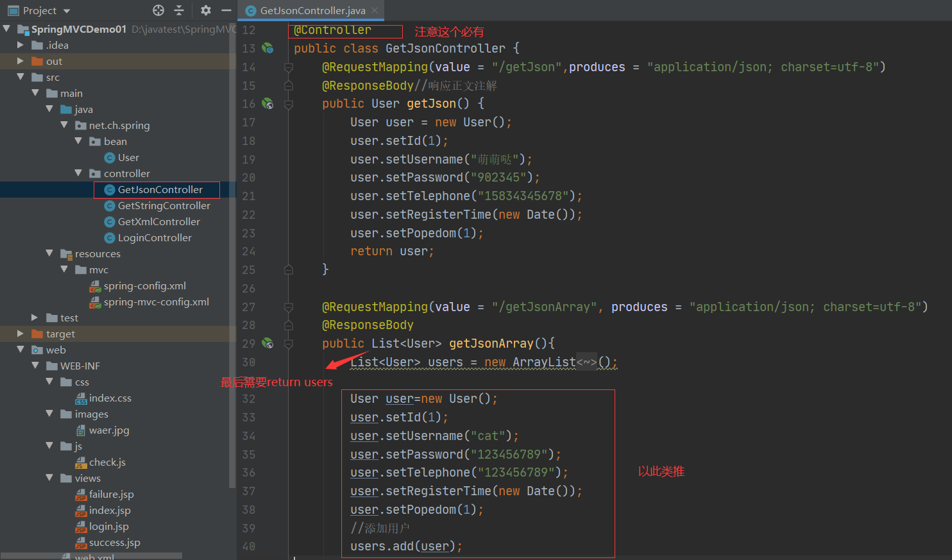Click the login.jsp file icon

pos(81,527)
